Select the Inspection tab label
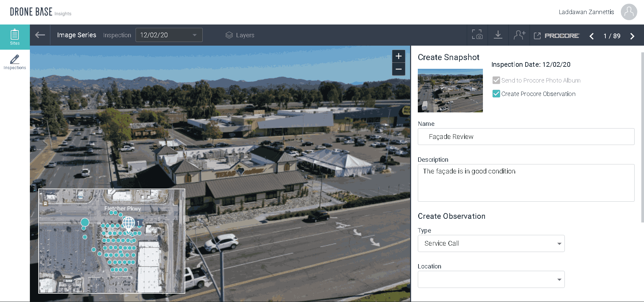The image size is (644, 302). pyautogui.click(x=117, y=35)
